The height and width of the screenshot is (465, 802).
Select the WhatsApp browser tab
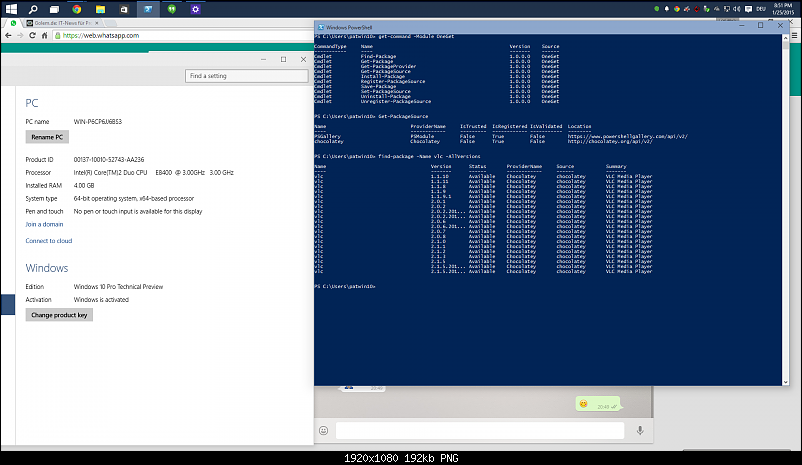coord(13,23)
